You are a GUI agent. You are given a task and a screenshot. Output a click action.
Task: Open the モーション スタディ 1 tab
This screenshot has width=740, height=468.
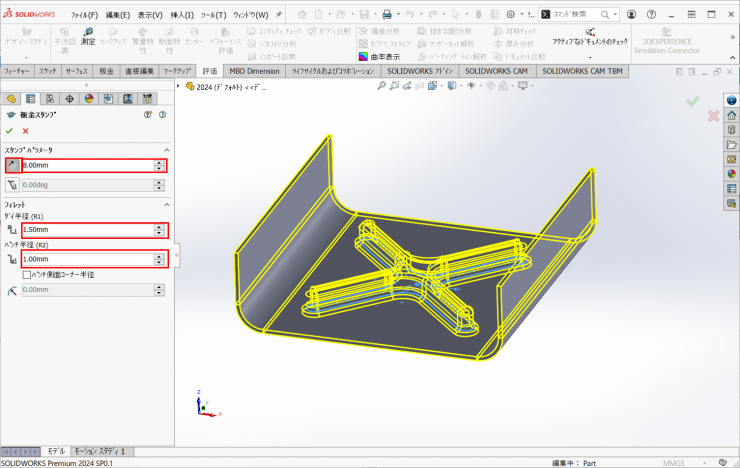pyautogui.click(x=102, y=452)
